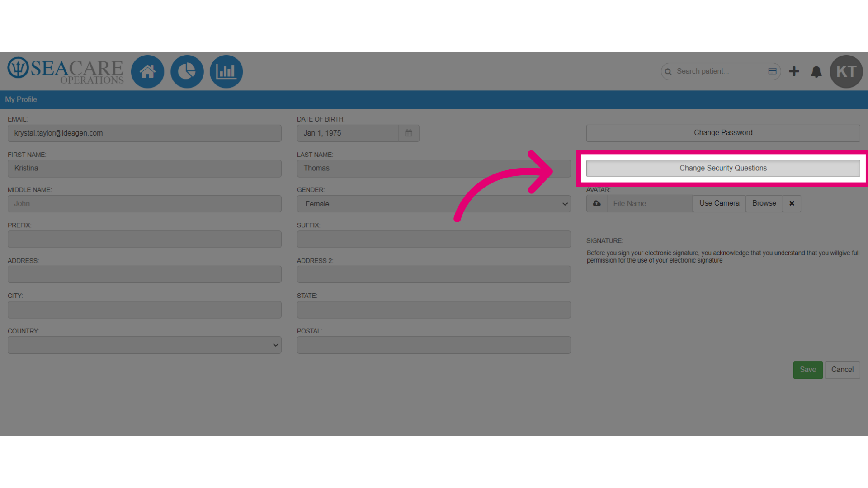Click the card icon in patient search
Viewport: 868px width, 488px height.
click(x=772, y=71)
